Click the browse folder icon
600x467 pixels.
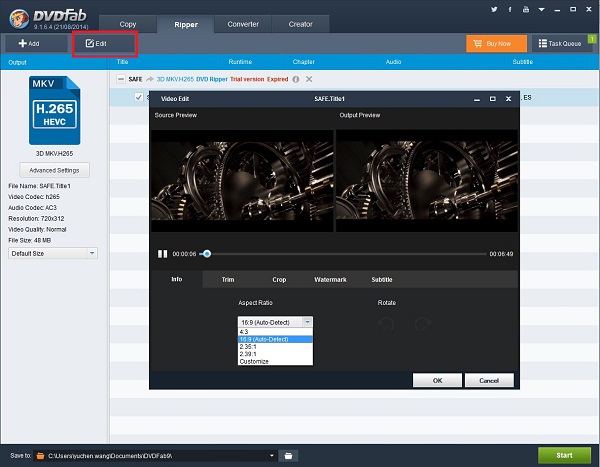[288, 456]
